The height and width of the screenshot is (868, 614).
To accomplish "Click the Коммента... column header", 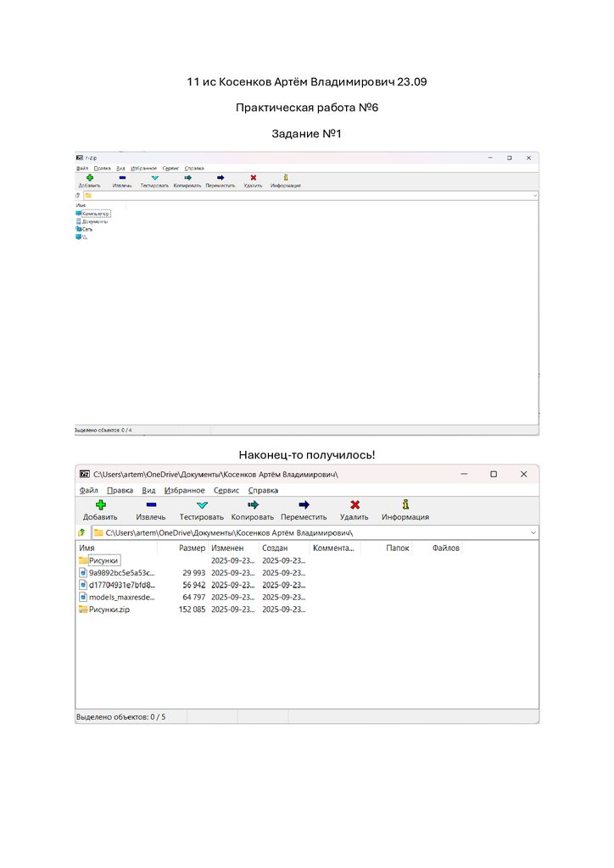I will 334,548.
